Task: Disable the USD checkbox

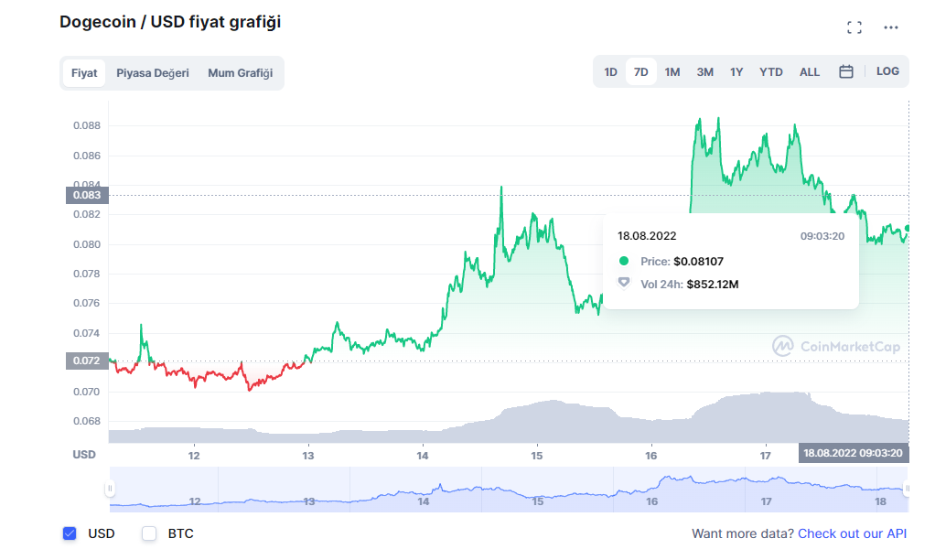Action: coord(70,533)
